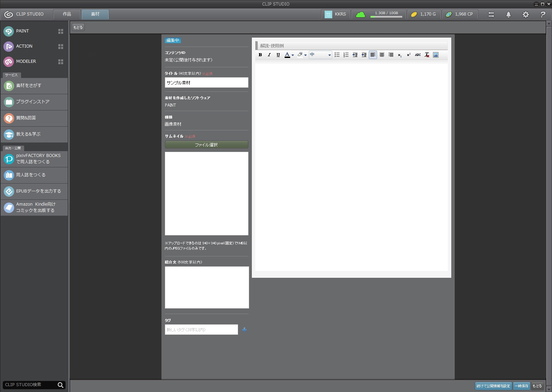Open the PAINT grid menu icon
Screen dimensions: 552x392
(x=61, y=31)
